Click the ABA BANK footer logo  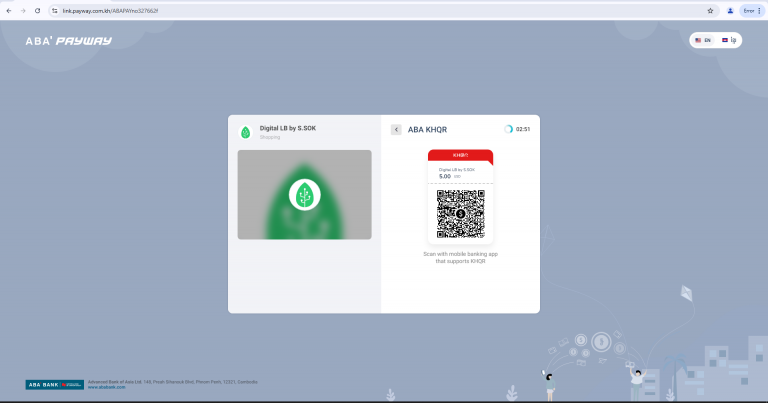(54, 385)
